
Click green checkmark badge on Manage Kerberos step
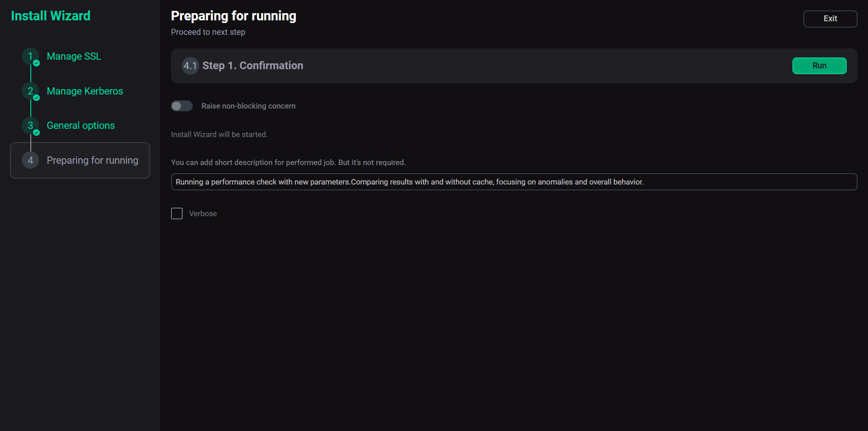coord(37,98)
